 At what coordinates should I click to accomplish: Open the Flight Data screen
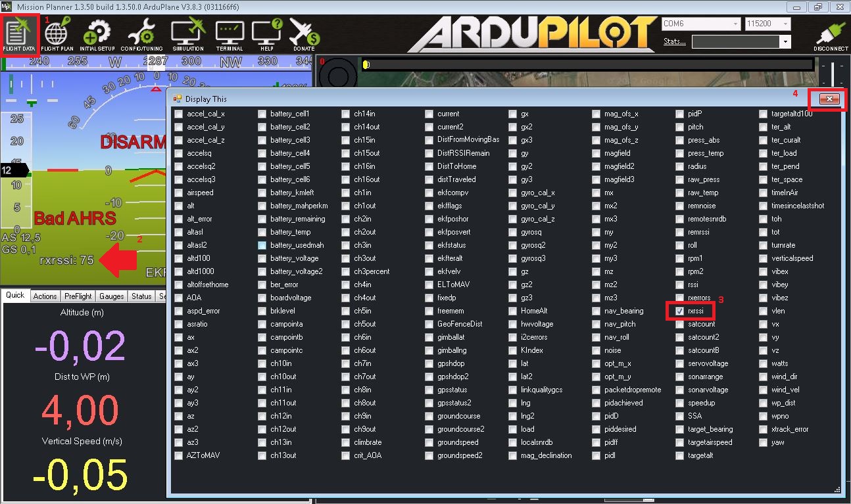coord(19,34)
